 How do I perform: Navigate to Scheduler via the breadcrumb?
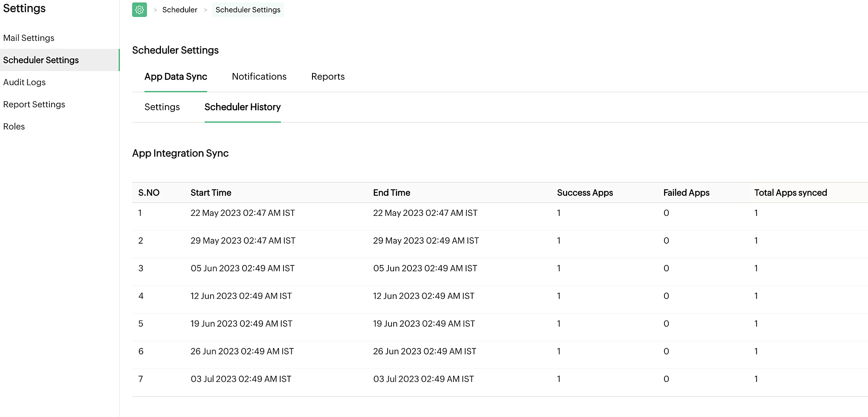180,10
